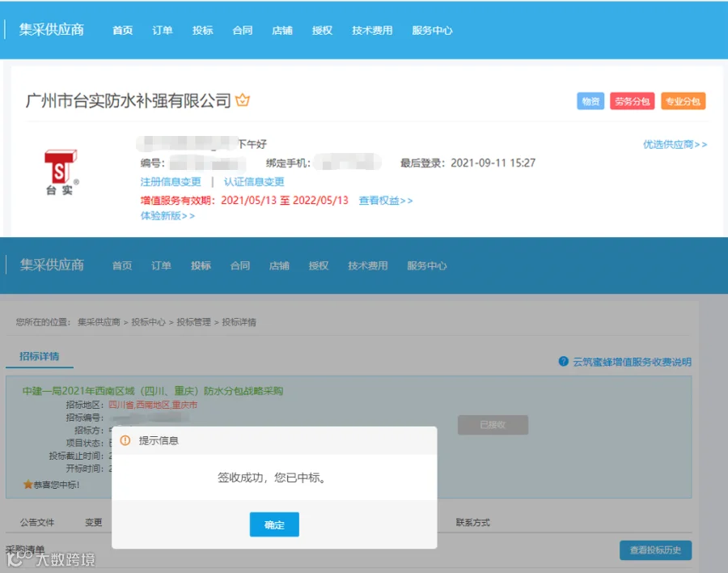Click 集采供应商 in the breadcrumb path
728x573 pixels.
(x=99, y=322)
